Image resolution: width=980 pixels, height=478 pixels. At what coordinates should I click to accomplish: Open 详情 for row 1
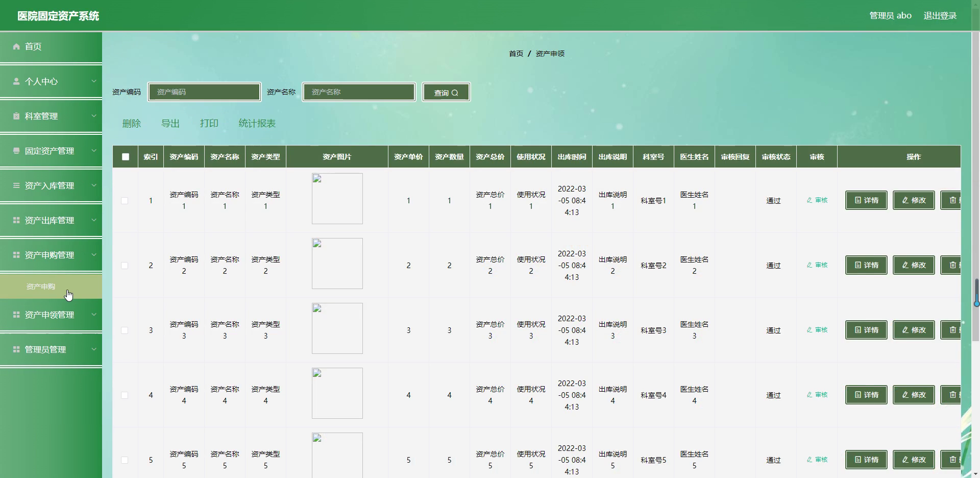[866, 200]
